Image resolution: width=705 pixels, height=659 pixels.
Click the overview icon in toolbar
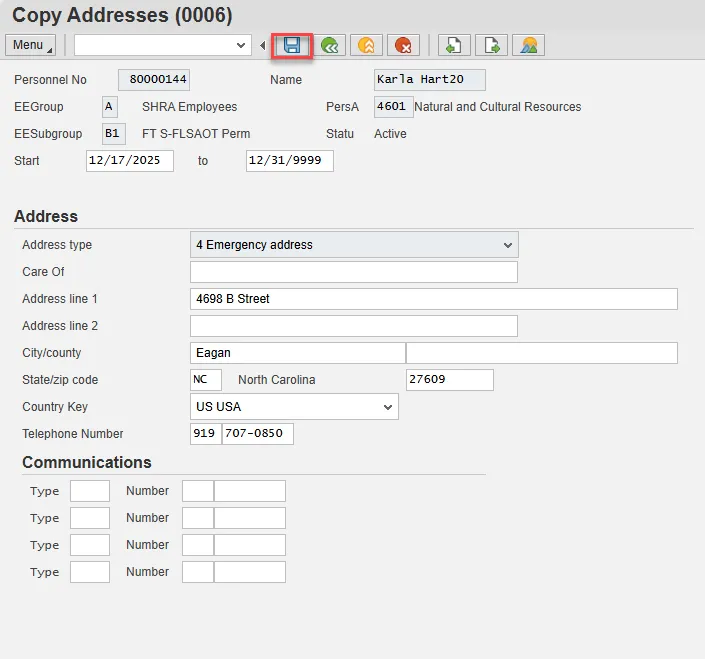tap(528, 45)
